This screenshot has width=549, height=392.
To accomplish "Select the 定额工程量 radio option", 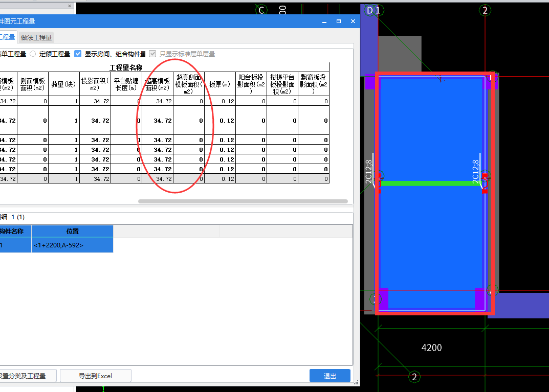I will [33, 54].
